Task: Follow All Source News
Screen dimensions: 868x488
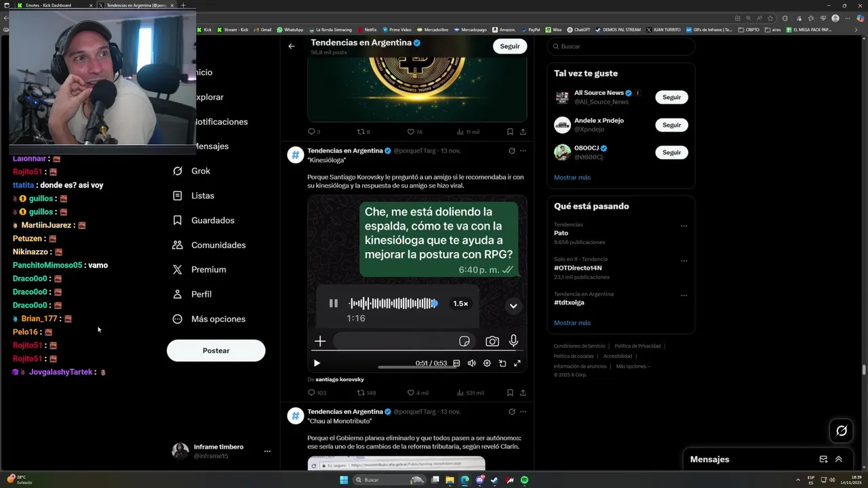Action: pos(672,97)
